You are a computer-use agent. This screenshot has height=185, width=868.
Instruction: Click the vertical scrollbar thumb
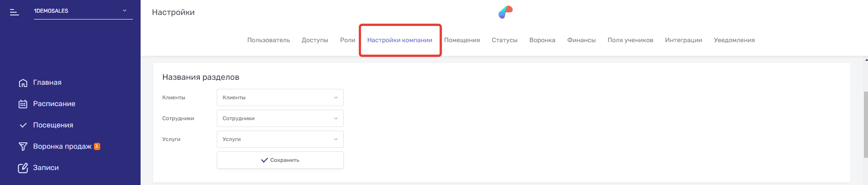click(866, 125)
